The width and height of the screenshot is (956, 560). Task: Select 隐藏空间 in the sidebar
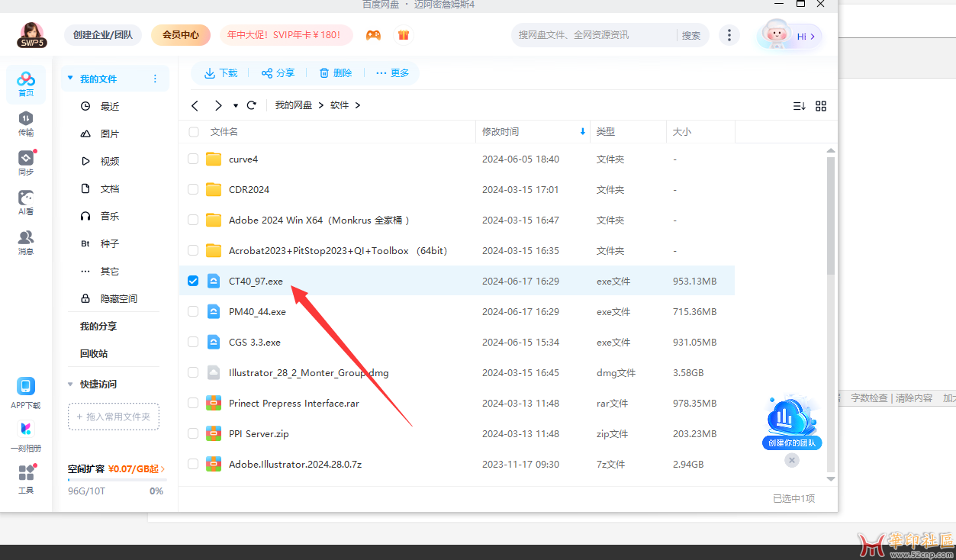(x=119, y=299)
